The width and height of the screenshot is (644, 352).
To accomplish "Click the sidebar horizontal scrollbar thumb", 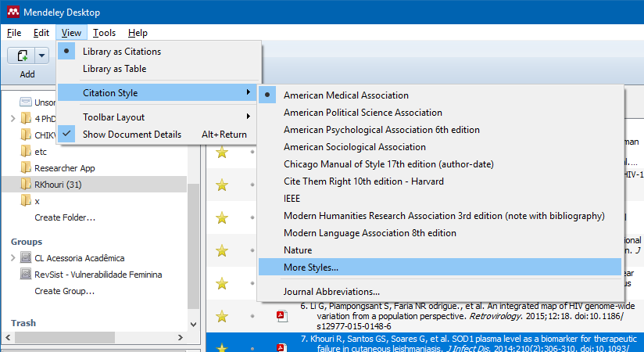I will [65, 338].
